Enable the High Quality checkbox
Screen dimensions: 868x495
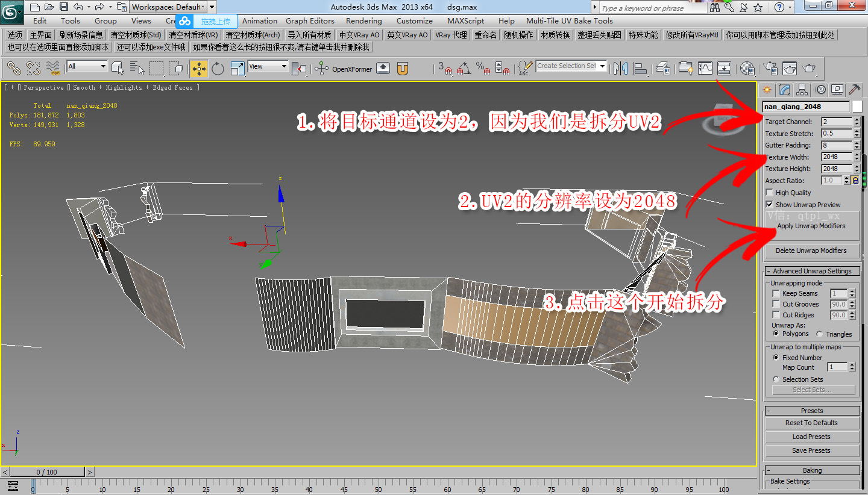tap(769, 192)
